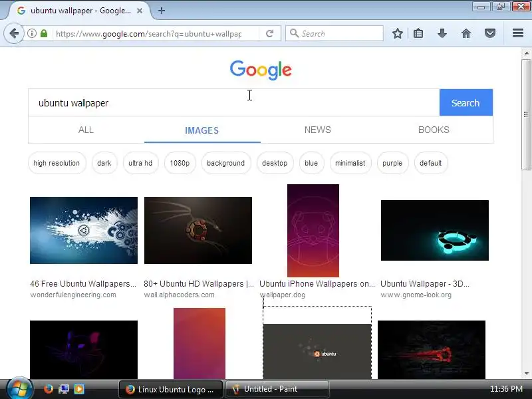Click the Google query field with ubuntu wallpaper

(234, 102)
